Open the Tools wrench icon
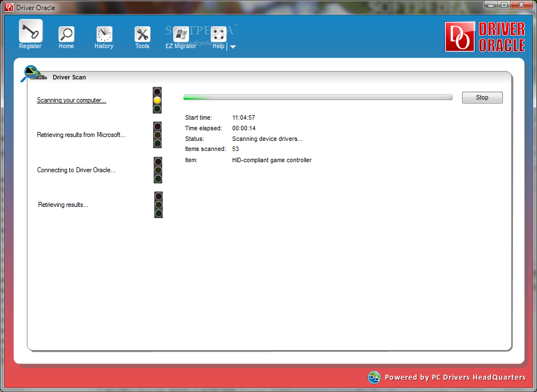The height and width of the screenshot is (392, 537). [142, 34]
